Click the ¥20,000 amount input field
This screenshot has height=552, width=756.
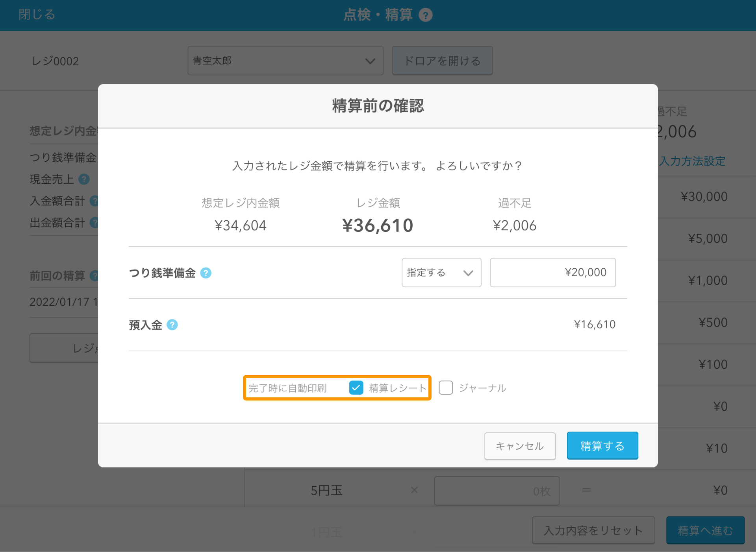(x=552, y=272)
